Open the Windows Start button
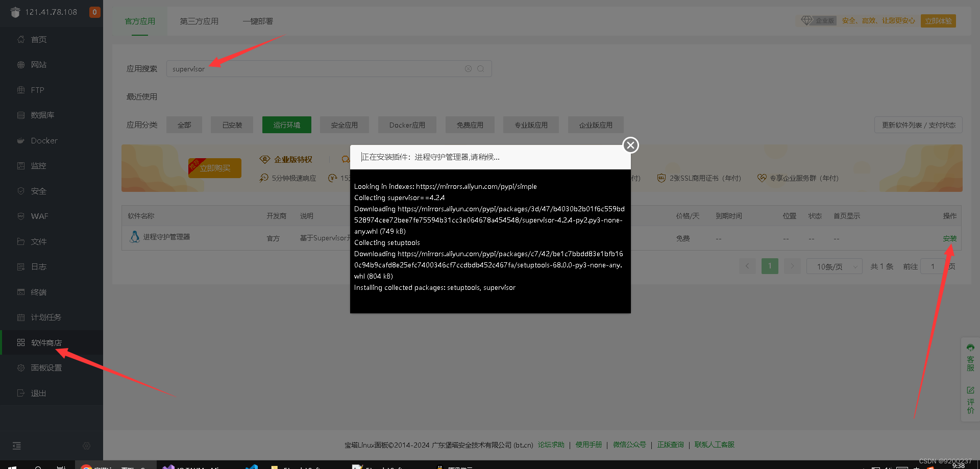980x469 pixels. pos(12,466)
